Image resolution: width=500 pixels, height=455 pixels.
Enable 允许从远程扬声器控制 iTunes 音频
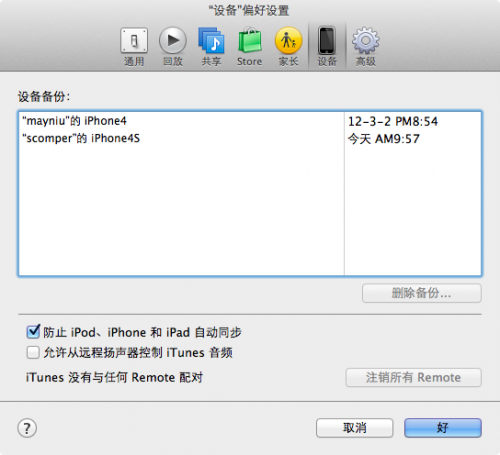click(33, 353)
